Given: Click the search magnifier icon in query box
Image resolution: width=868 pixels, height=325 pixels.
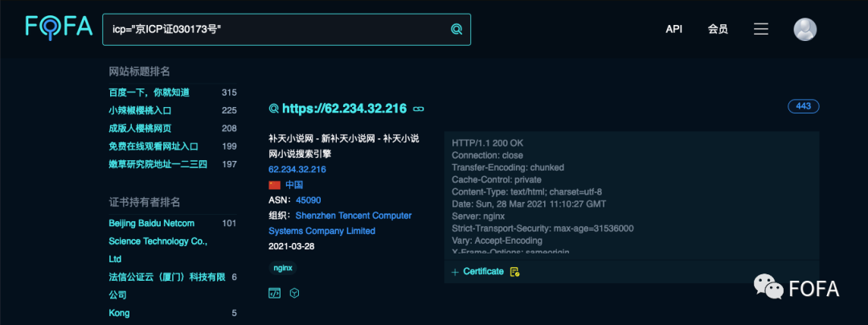Looking at the screenshot, I should (457, 29).
